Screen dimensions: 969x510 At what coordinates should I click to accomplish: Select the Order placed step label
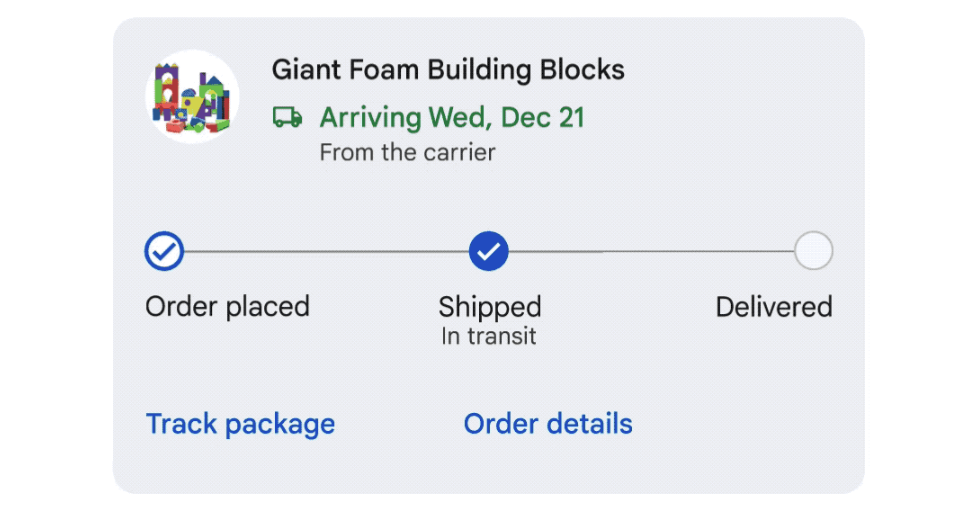(x=227, y=307)
